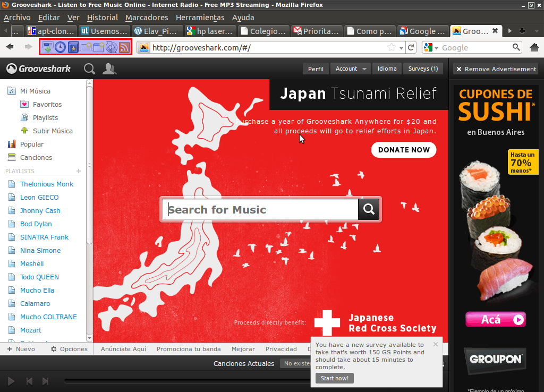The width and height of the screenshot is (544, 392).
Task: Open the history clock toolbar icon
Action: click(60, 47)
